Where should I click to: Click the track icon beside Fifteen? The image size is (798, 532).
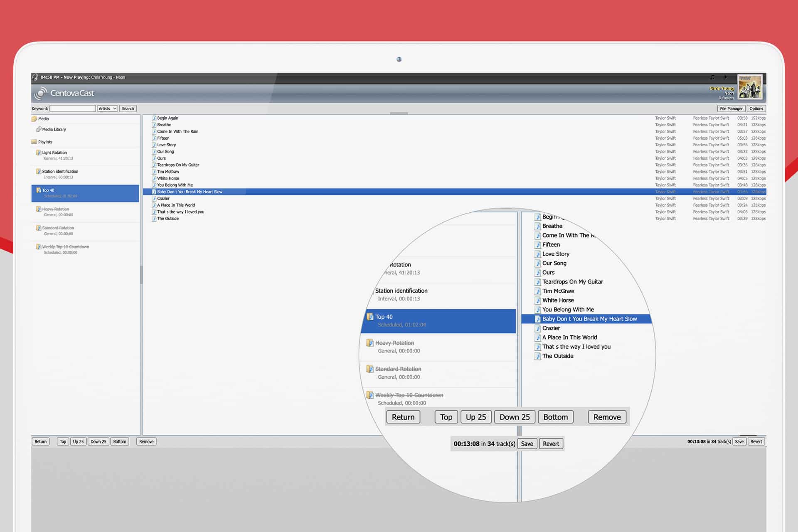[154, 138]
